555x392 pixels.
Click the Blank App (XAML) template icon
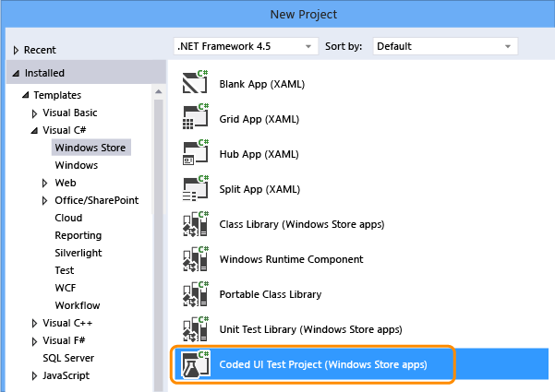195,82
